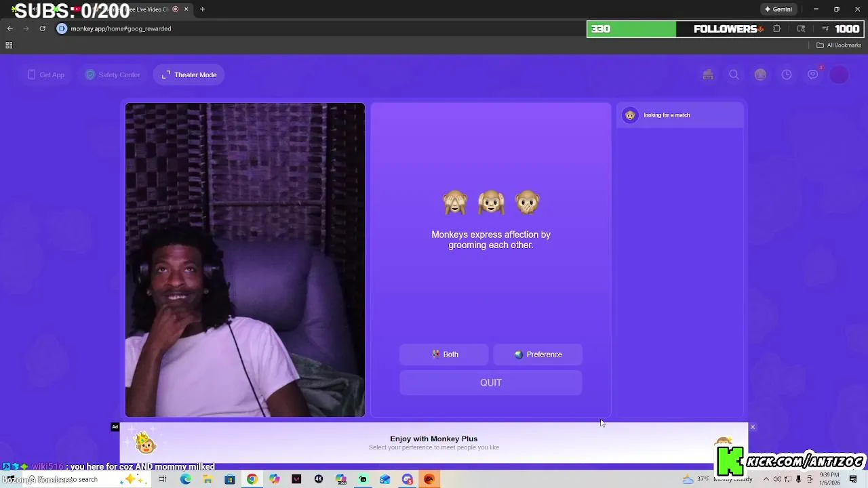Image resolution: width=868 pixels, height=488 pixels.
Task: Open the profile avatar menu
Action: [840, 75]
